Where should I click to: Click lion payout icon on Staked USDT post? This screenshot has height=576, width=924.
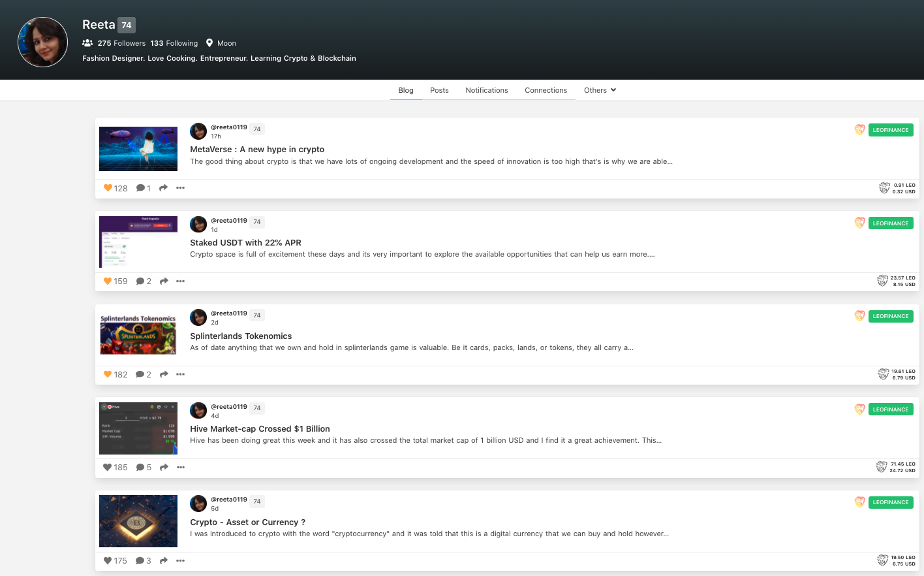[882, 281]
